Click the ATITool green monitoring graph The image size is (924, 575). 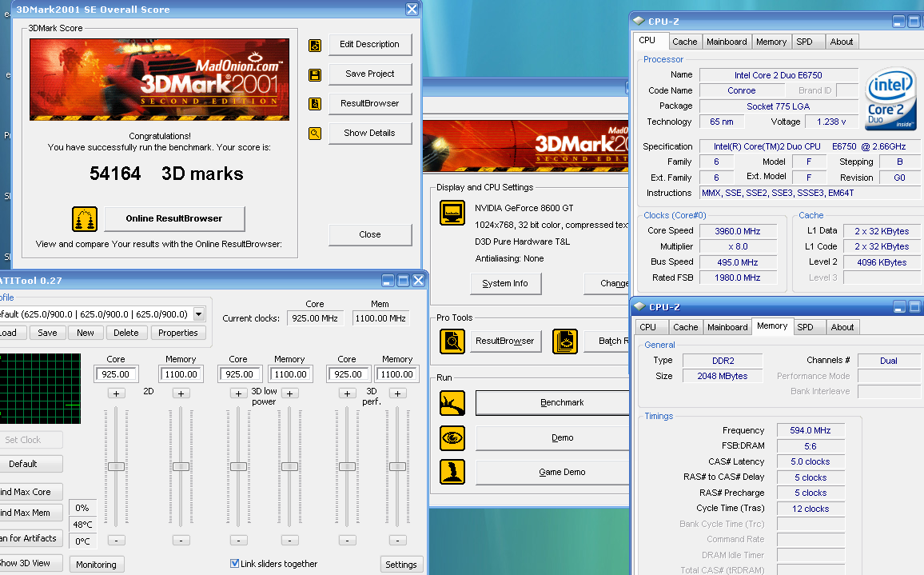pyautogui.click(x=40, y=389)
